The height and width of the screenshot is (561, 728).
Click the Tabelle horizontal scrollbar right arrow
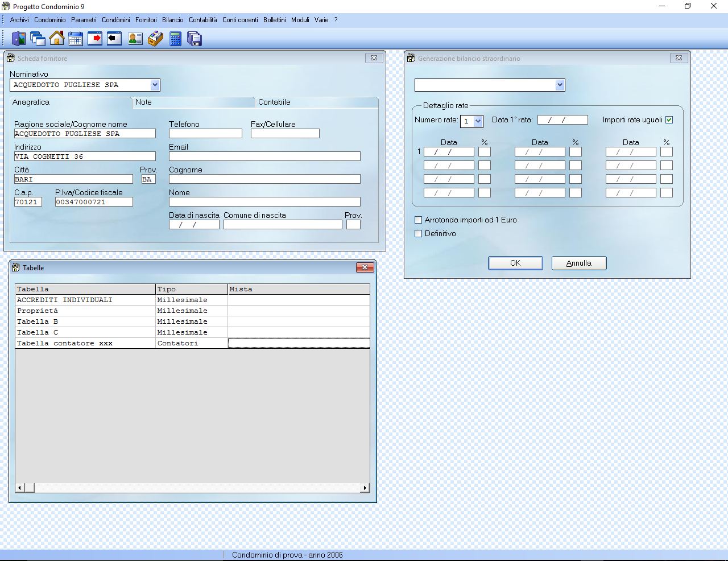click(x=365, y=488)
